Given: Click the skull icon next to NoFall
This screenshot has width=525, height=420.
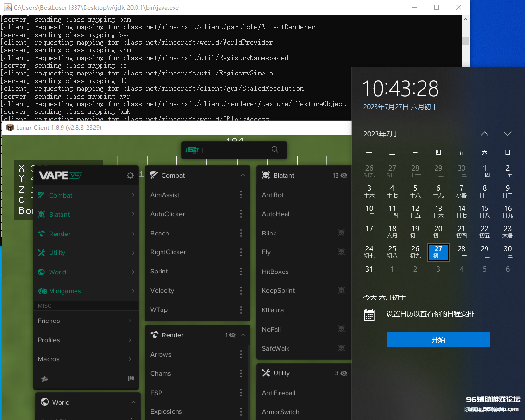Looking at the screenshot, I should (x=341, y=329).
